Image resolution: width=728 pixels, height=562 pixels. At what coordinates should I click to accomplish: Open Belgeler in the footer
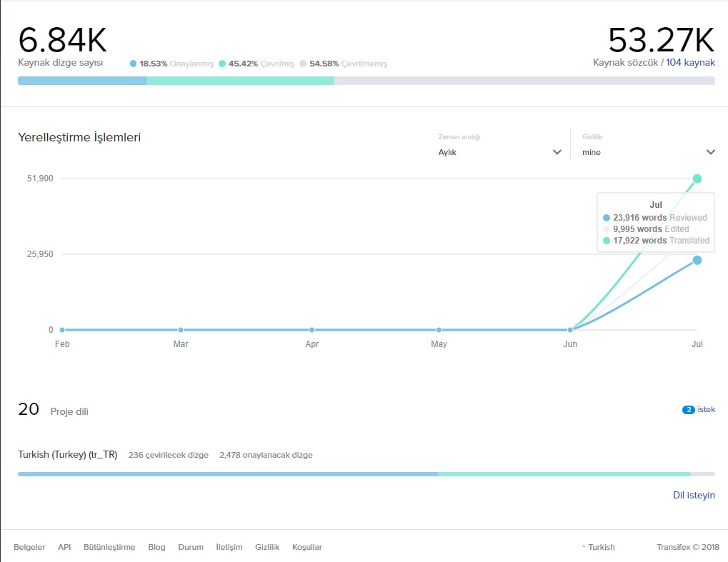point(29,547)
